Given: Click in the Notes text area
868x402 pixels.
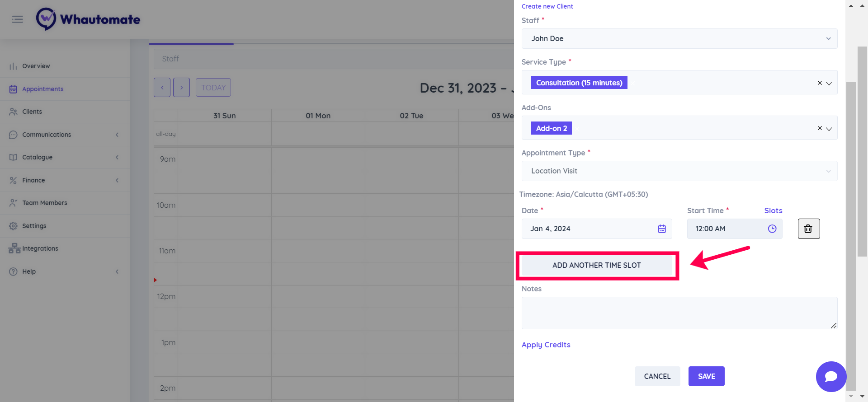Looking at the screenshot, I should pos(679,313).
